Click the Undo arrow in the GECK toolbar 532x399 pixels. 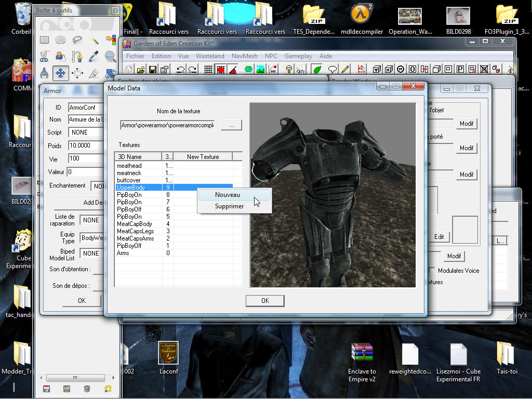point(180,70)
